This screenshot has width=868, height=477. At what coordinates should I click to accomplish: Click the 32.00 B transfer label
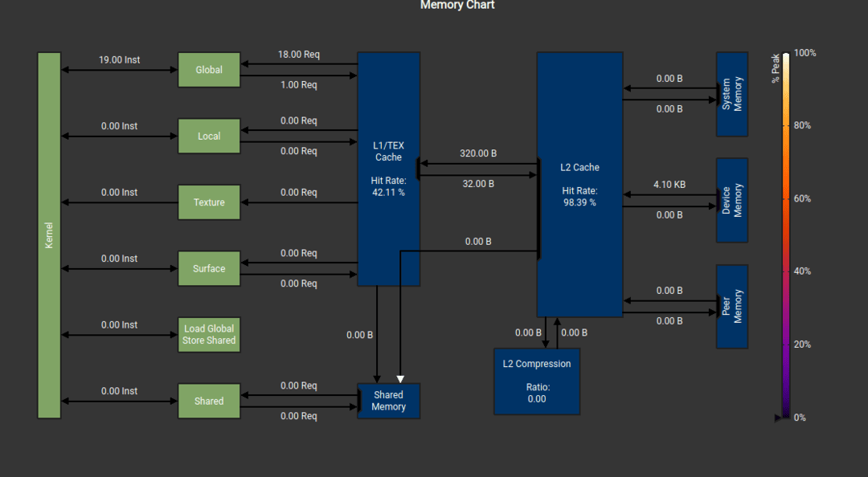click(x=478, y=184)
